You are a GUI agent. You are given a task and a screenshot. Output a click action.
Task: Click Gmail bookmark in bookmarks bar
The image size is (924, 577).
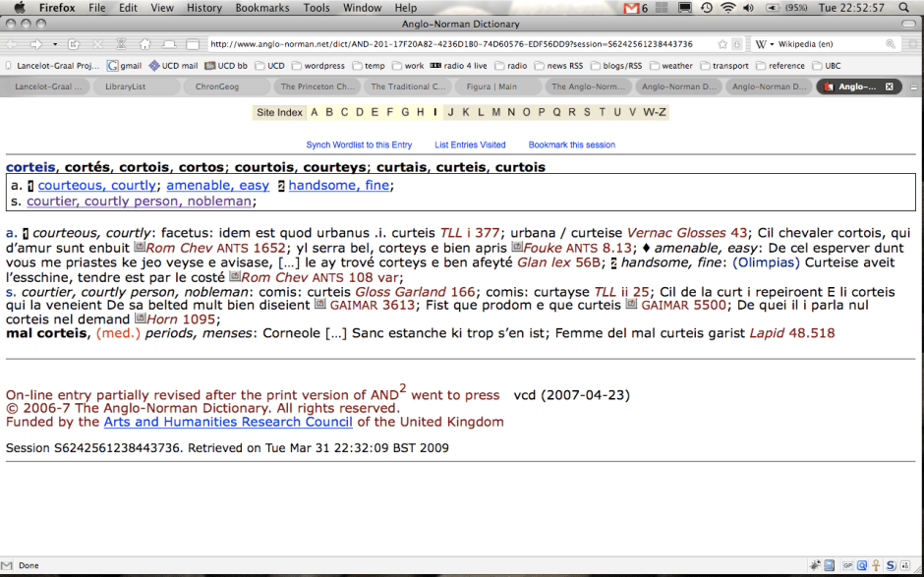[125, 66]
